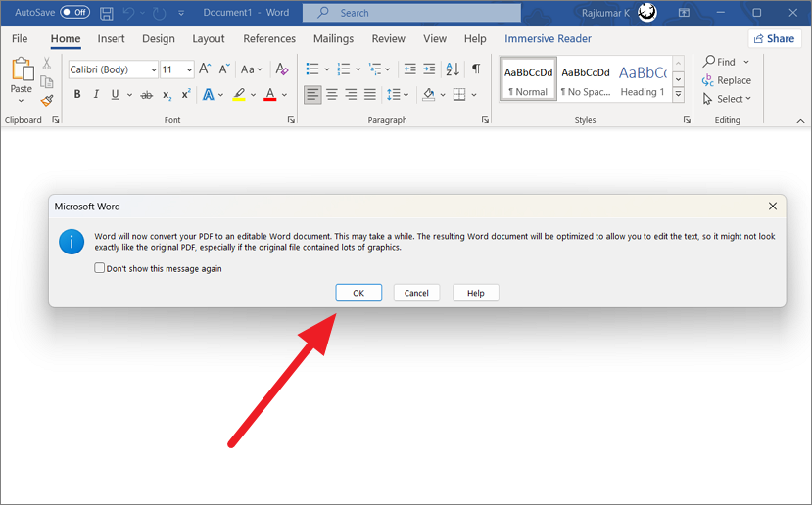
Task: Switch to the Design tab
Action: (x=159, y=39)
